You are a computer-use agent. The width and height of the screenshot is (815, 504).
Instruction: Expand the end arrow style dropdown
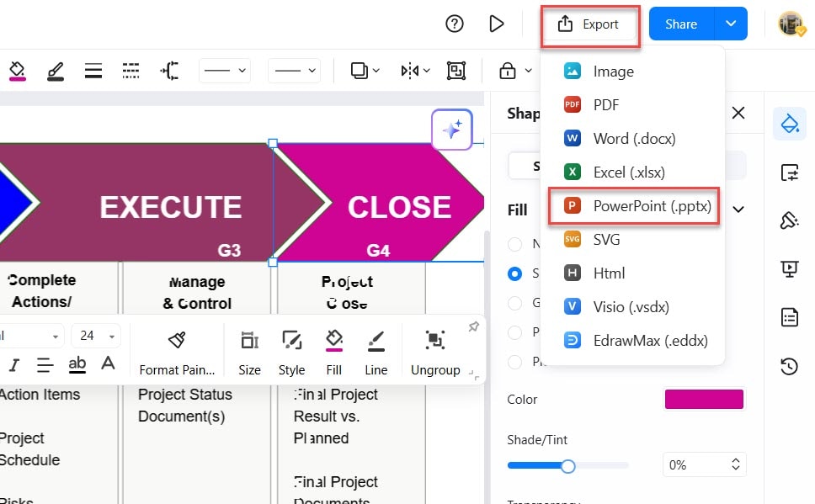294,70
